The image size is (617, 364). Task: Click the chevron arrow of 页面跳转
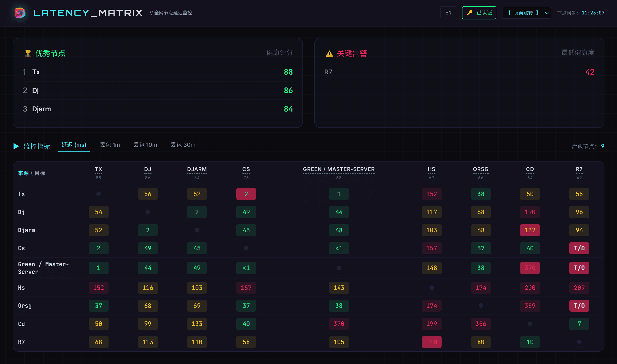[x=547, y=13]
